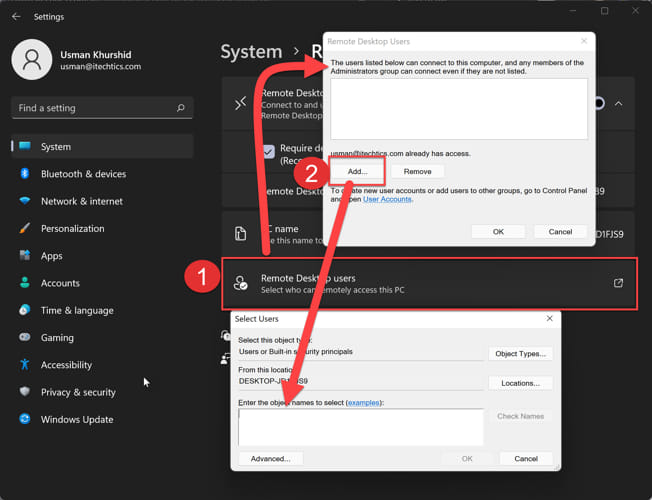Image resolution: width=652 pixels, height=500 pixels.
Task: Open the User Accounts link
Action: point(387,199)
